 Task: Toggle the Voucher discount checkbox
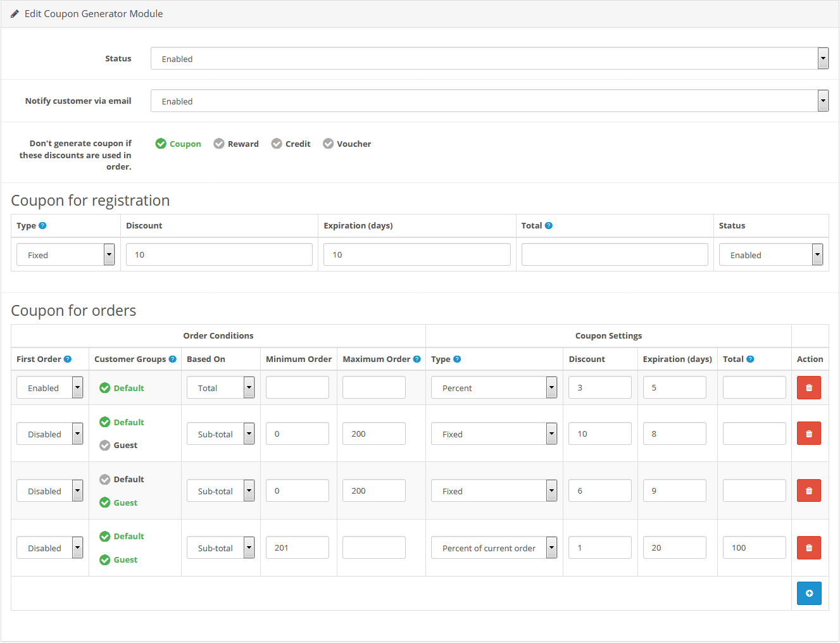pos(328,144)
